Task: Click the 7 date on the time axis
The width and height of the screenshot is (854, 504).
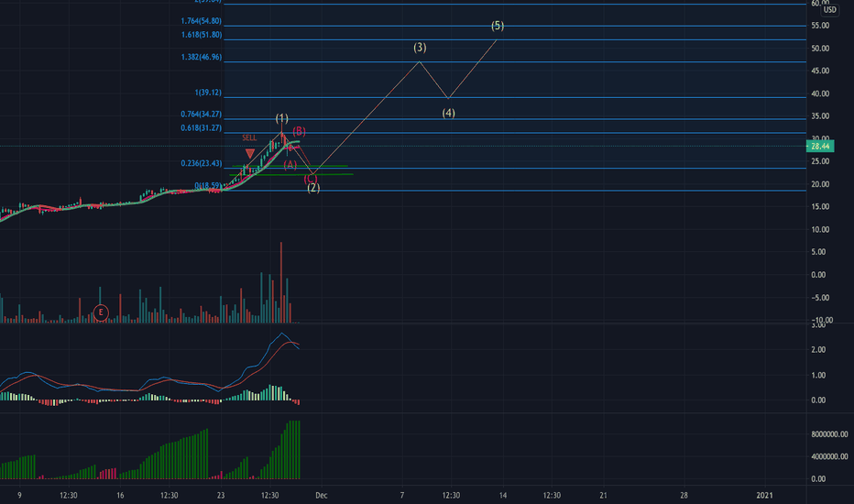Action: [x=402, y=495]
